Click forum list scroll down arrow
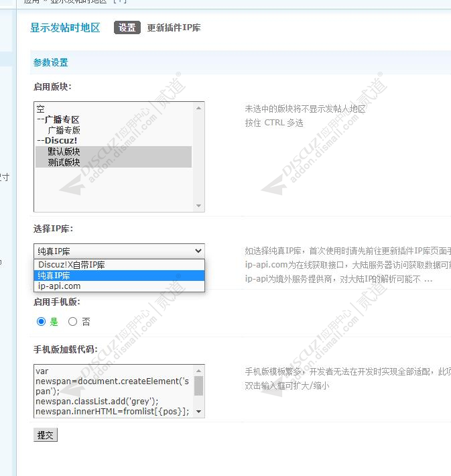451x476 pixels. (x=198, y=206)
